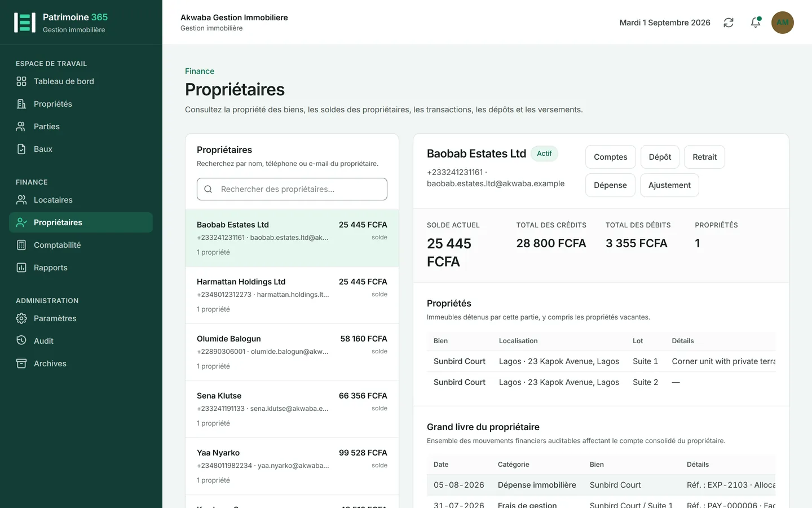812x508 pixels.
Task: Click the Comptes button
Action: [x=611, y=157]
